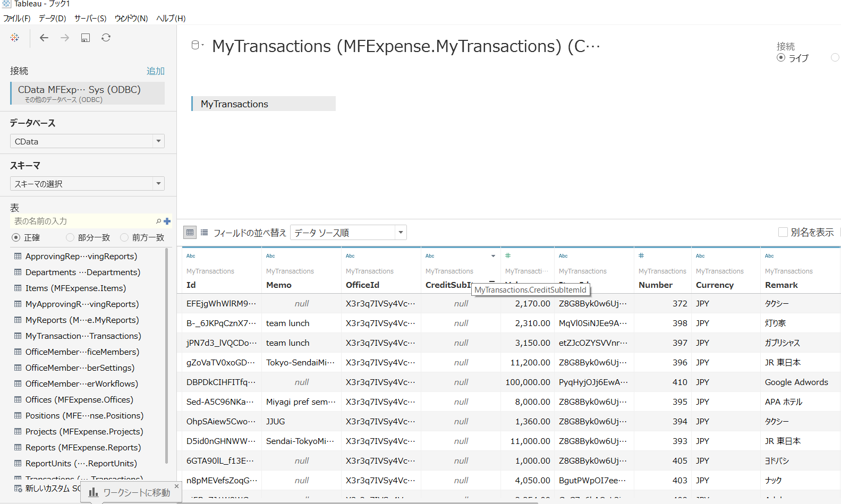The width and height of the screenshot is (841, 504).
Task: Select ApprovingRep…vingReports table
Action: pos(81,256)
